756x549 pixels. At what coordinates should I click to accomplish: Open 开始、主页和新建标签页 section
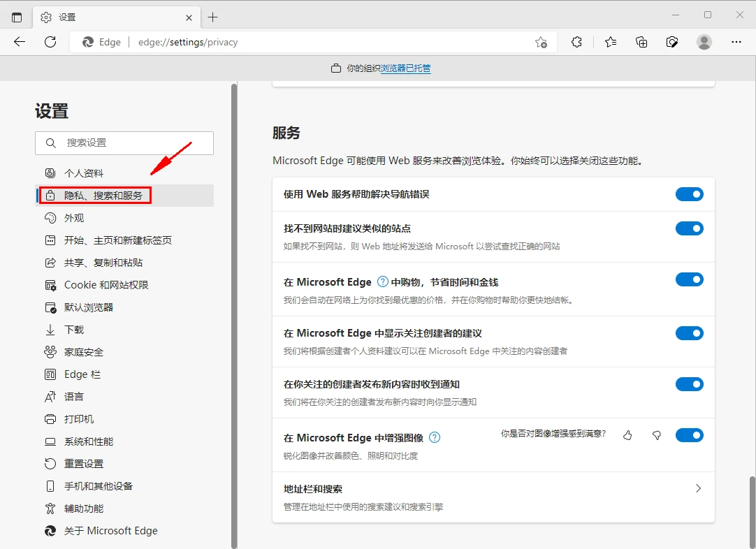point(124,240)
